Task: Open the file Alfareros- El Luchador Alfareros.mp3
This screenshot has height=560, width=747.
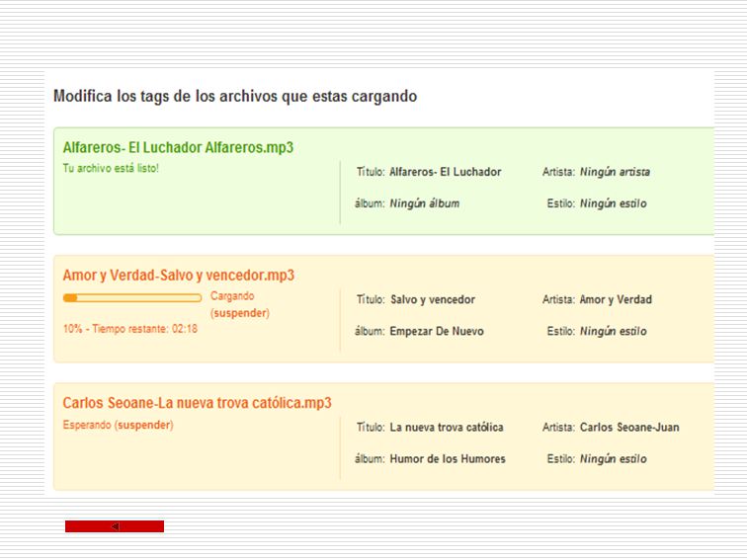Action: (x=178, y=147)
